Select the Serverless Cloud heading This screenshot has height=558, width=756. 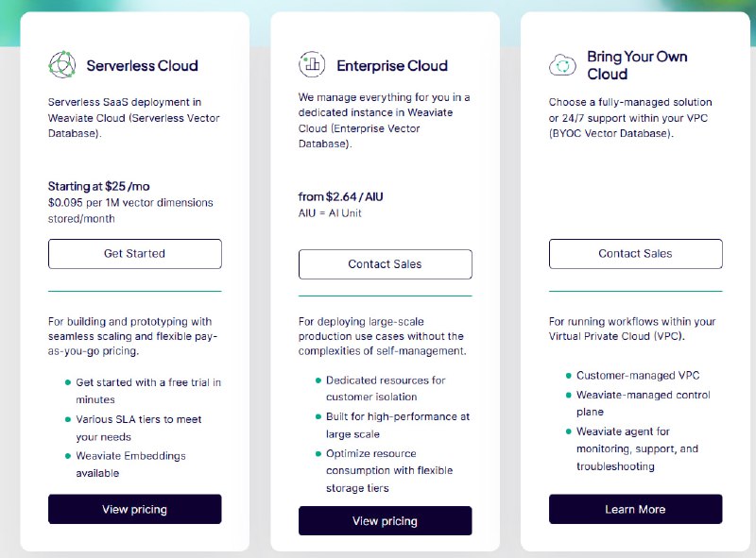pos(142,66)
